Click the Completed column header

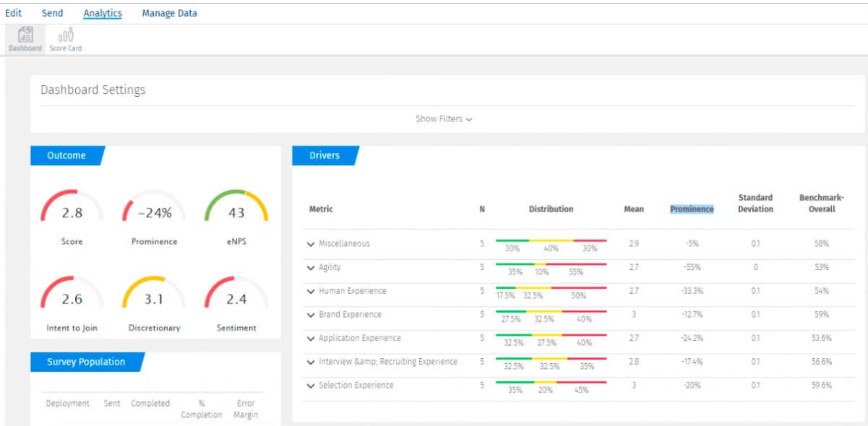point(150,404)
